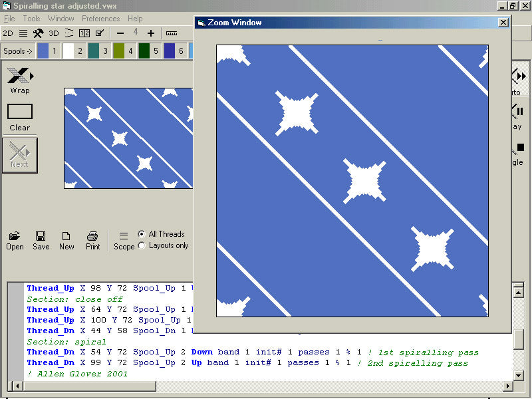Screen dimensions: 532x399
Task: Switch to 2D view in toolbar
Action: (x=8, y=33)
